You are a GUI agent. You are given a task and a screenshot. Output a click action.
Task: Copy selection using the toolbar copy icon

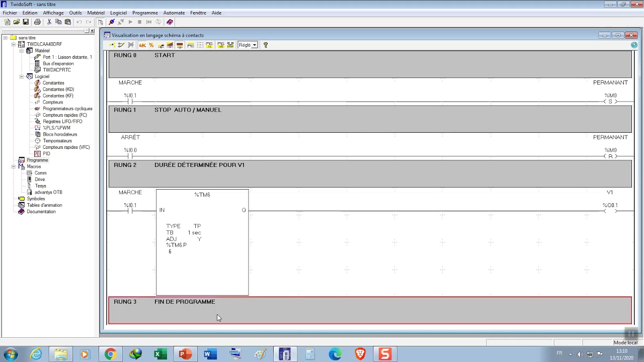pos(58,22)
